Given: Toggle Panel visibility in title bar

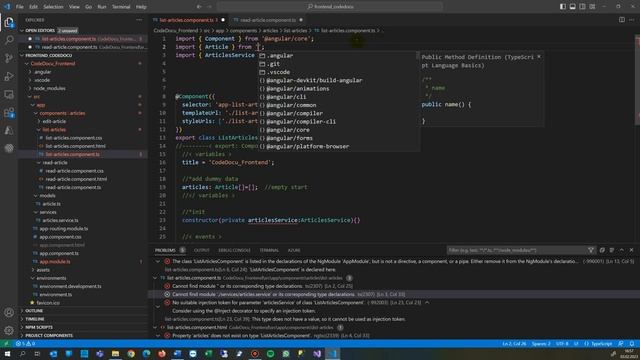Looking at the screenshot, I should pos(573,7).
